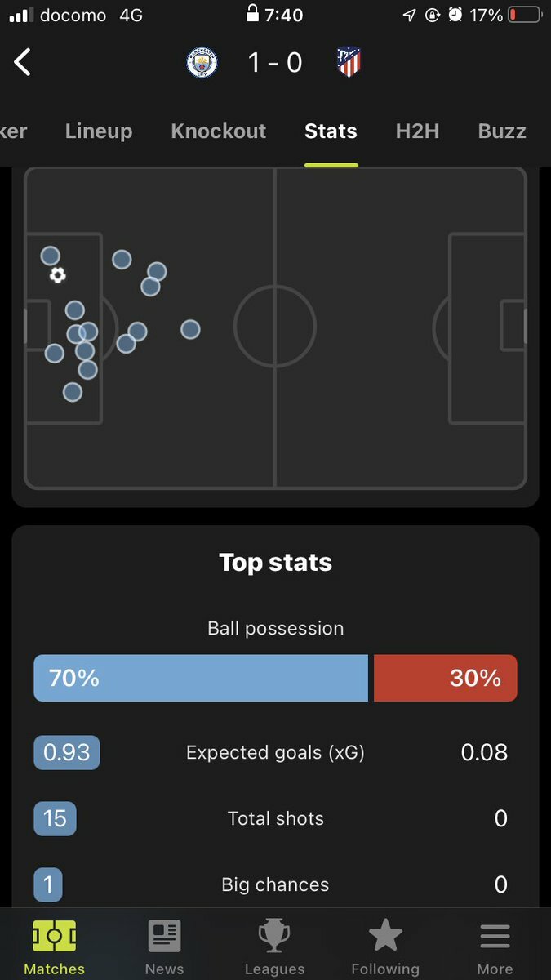The image size is (551, 980).
Task: Select the Stats tab
Action: tap(331, 131)
